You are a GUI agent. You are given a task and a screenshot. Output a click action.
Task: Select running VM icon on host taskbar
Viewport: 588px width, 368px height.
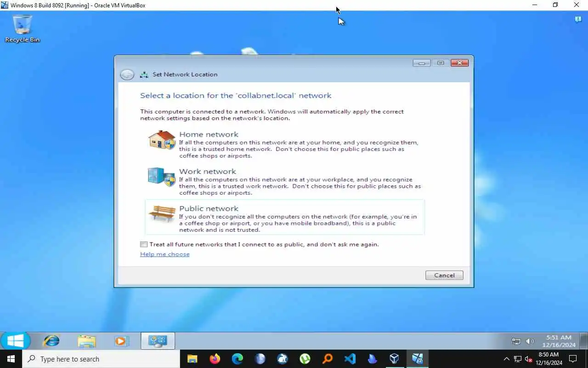click(x=417, y=359)
